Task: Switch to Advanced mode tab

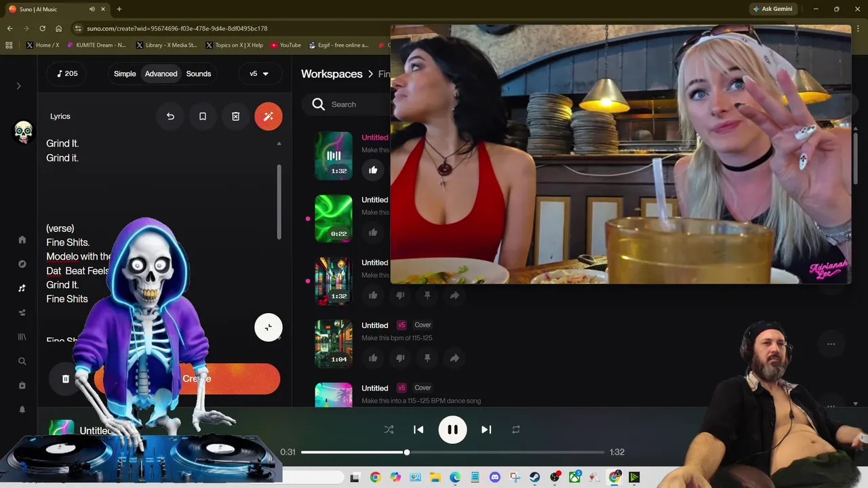Action: (161, 74)
